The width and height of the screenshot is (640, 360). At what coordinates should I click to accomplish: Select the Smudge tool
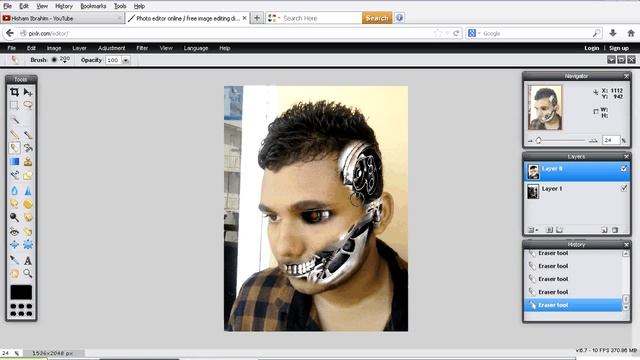tap(14, 204)
